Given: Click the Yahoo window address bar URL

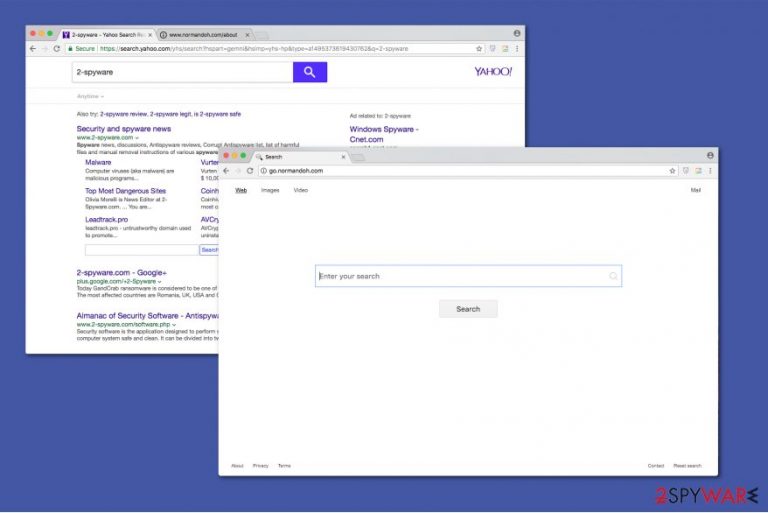Looking at the screenshot, I should 254,49.
